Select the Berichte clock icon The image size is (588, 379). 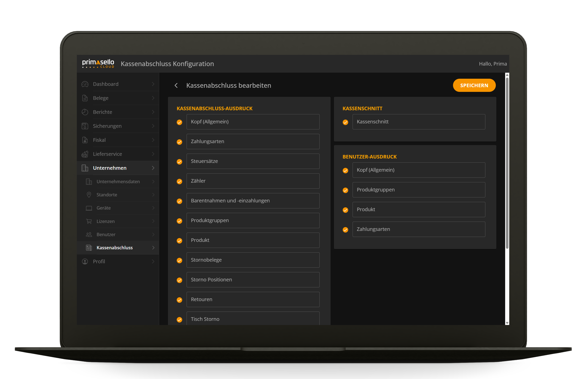pyautogui.click(x=85, y=112)
